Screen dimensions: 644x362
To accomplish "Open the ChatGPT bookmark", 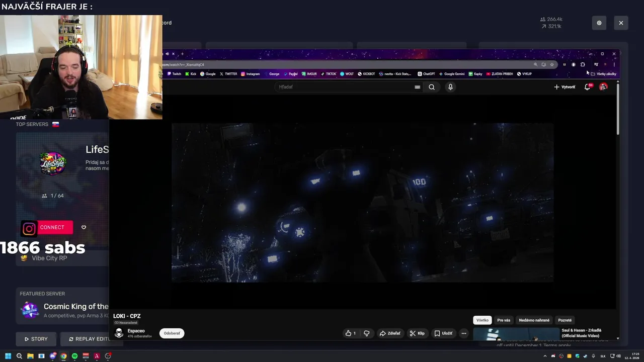I will (426, 74).
